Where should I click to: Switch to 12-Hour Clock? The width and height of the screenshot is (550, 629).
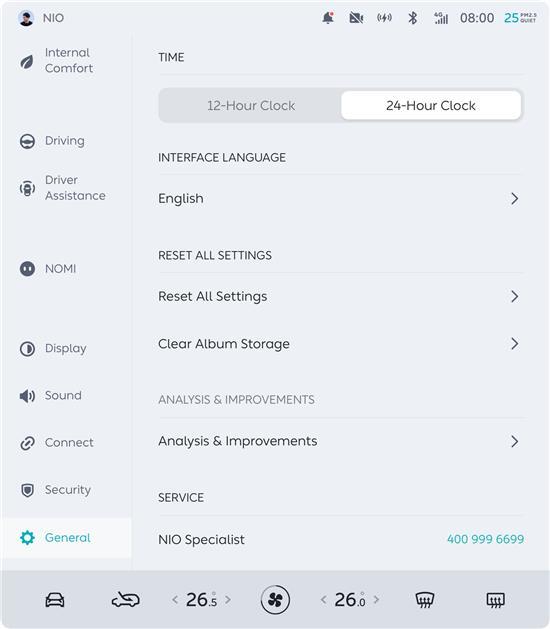click(x=251, y=106)
